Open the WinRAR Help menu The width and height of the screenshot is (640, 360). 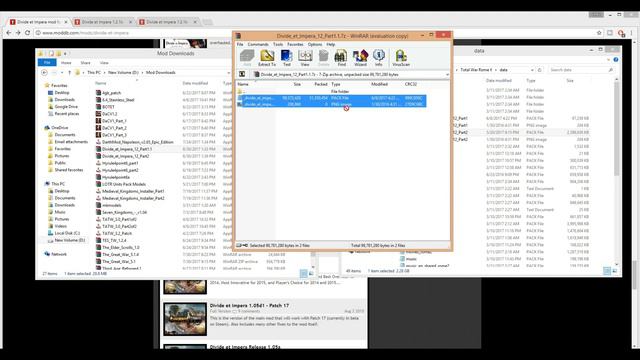point(331,44)
